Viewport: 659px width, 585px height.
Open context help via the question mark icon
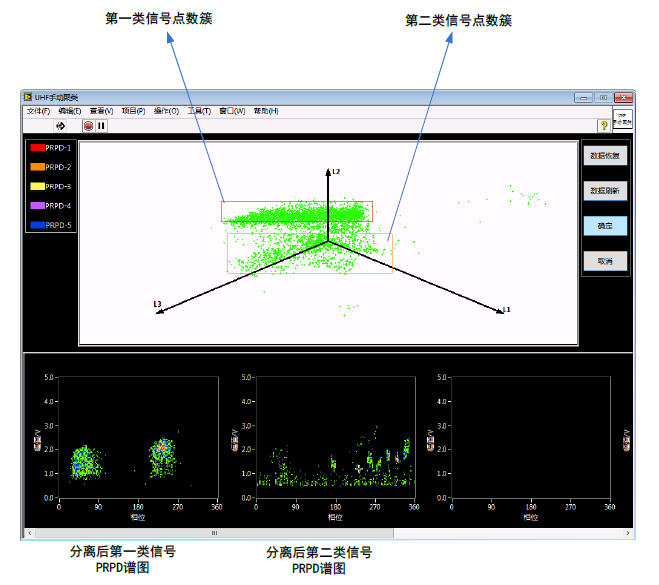point(603,126)
